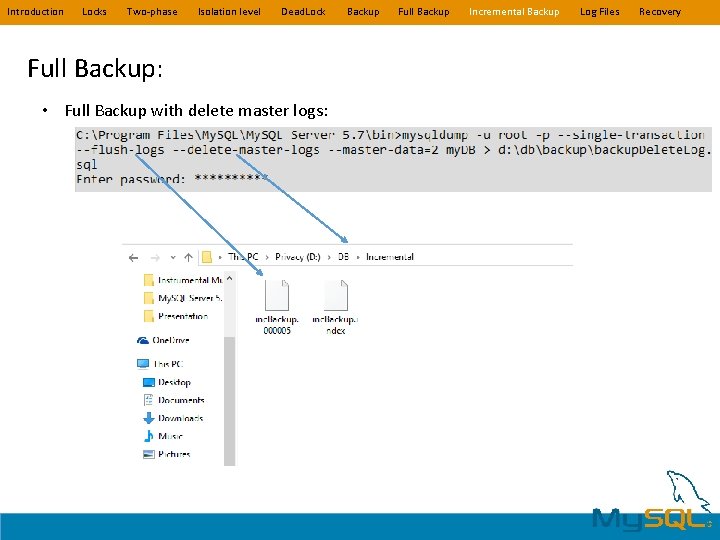The height and width of the screenshot is (540, 720).
Task: Click the mysqldump command text block
Action: click(394, 159)
